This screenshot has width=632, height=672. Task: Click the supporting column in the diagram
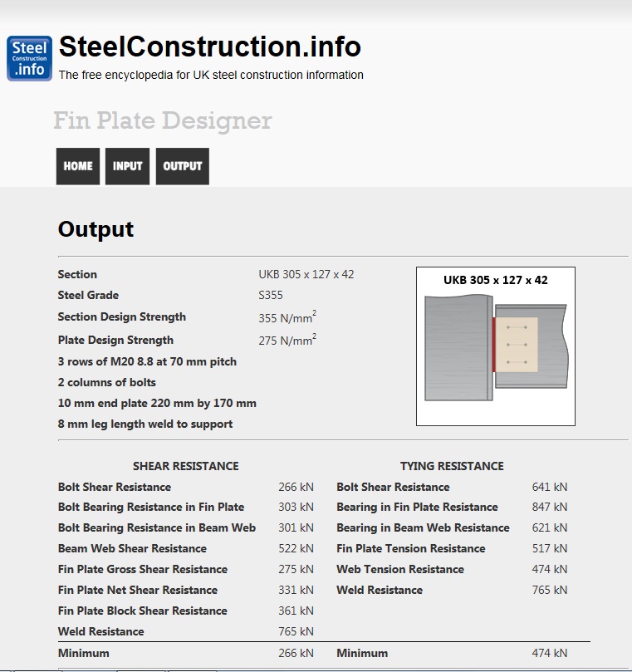pos(455,349)
